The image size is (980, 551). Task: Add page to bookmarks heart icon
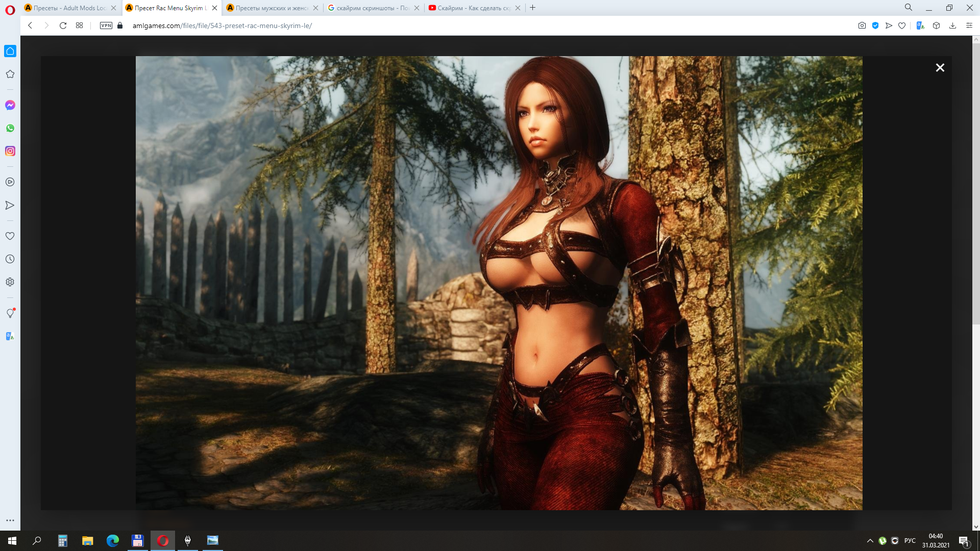[x=902, y=26]
